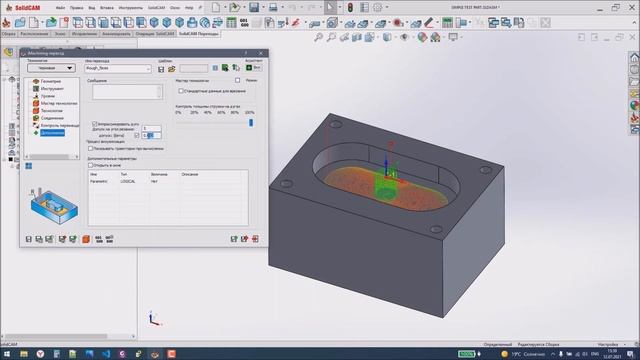The image size is (640, 360).
Task: Click the green assistant icon in dialog header
Action: coord(249,67)
